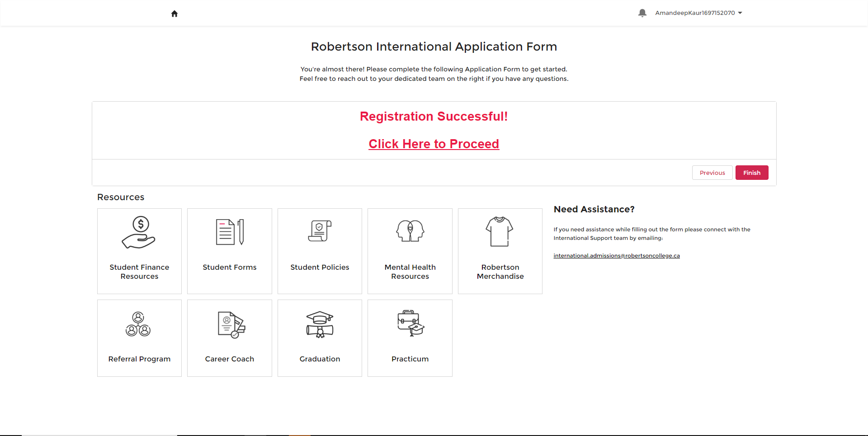Select the 'Mental Health Resources' label

coord(410,272)
